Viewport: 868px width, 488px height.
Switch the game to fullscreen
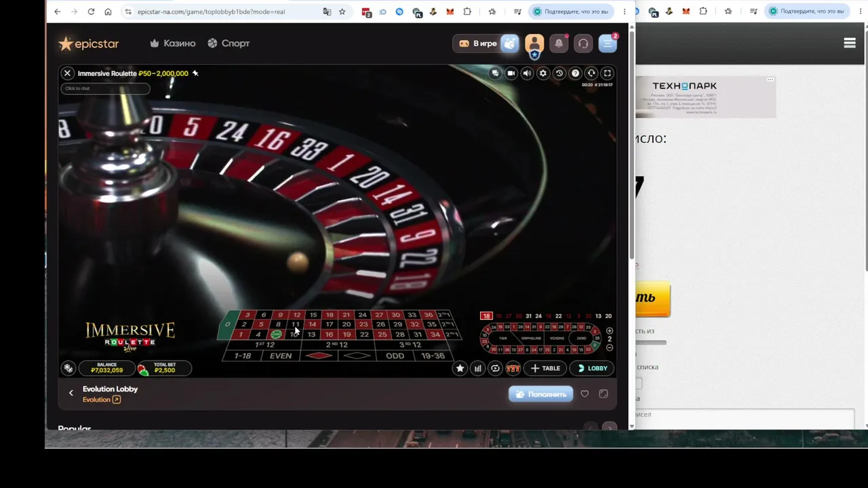click(x=608, y=73)
